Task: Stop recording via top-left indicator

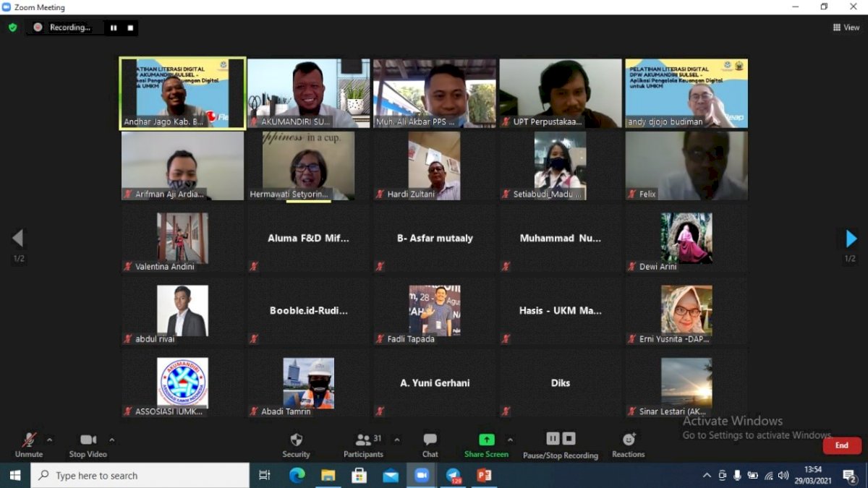Action: point(130,27)
